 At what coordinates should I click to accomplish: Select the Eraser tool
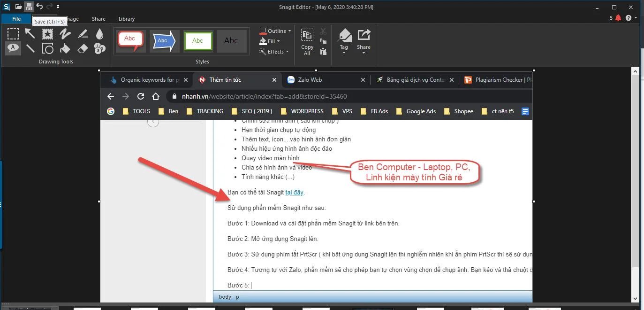pos(83,48)
